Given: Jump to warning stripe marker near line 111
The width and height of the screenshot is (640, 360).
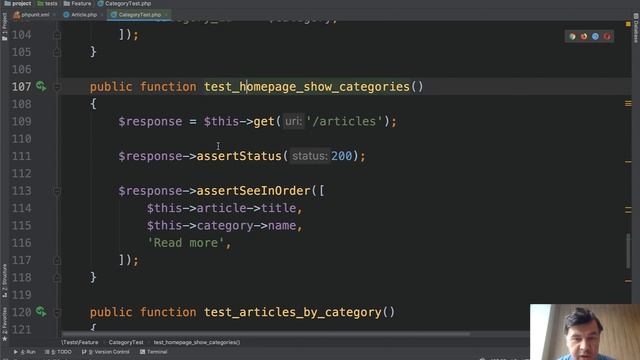Looking at the screenshot, I should [x=628, y=162].
